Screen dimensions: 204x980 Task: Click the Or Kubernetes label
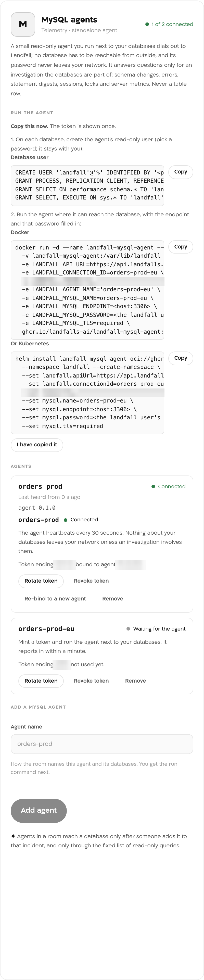30,344
